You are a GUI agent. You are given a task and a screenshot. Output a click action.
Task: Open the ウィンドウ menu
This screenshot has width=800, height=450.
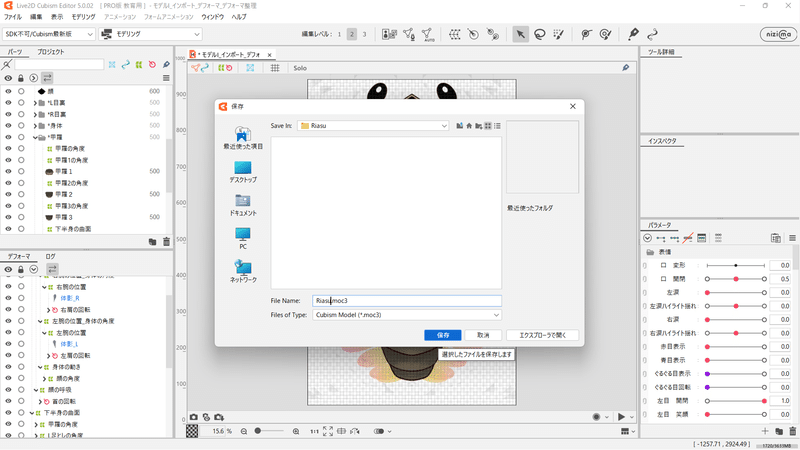click(213, 17)
